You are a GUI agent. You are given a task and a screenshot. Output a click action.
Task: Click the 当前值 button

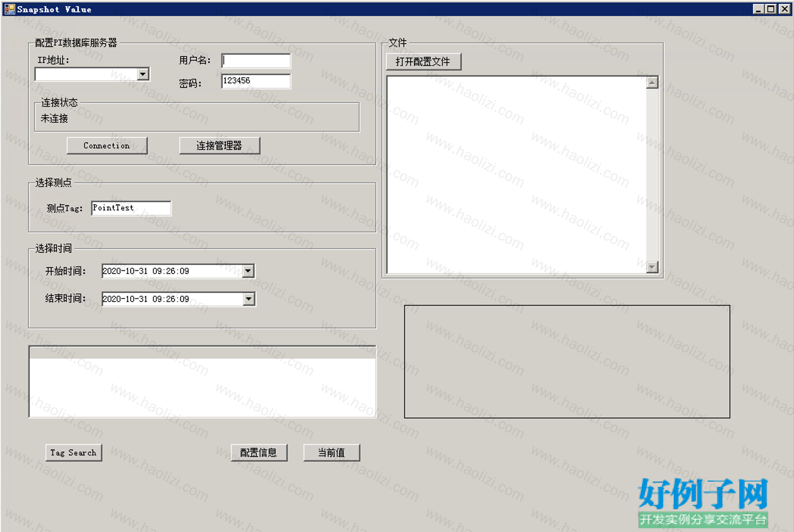click(x=332, y=453)
